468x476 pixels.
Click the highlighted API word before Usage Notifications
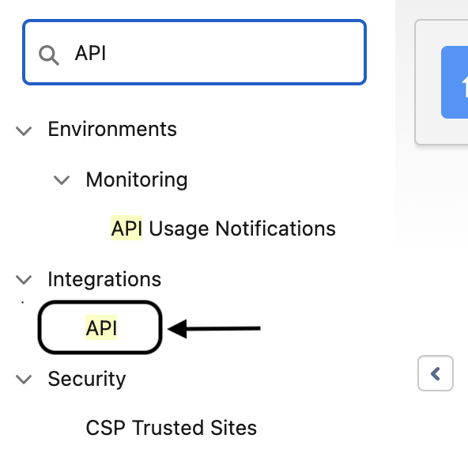[126, 228]
